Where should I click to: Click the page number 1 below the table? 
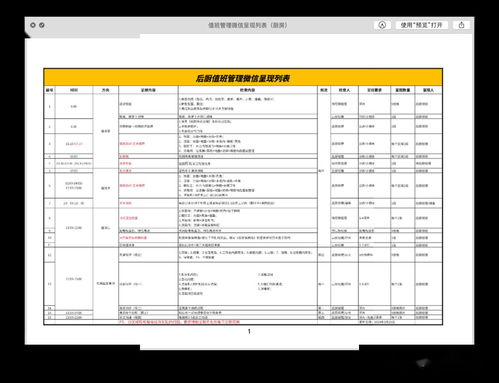coord(249,331)
